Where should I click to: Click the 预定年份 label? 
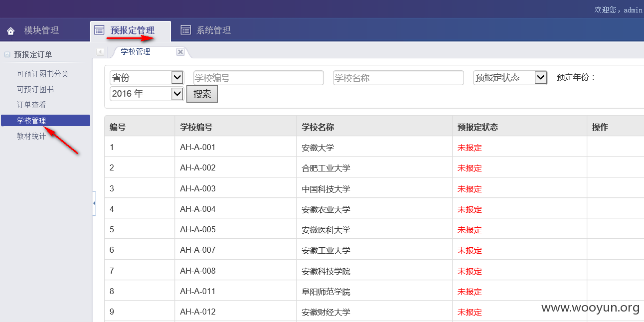pyautogui.click(x=576, y=77)
